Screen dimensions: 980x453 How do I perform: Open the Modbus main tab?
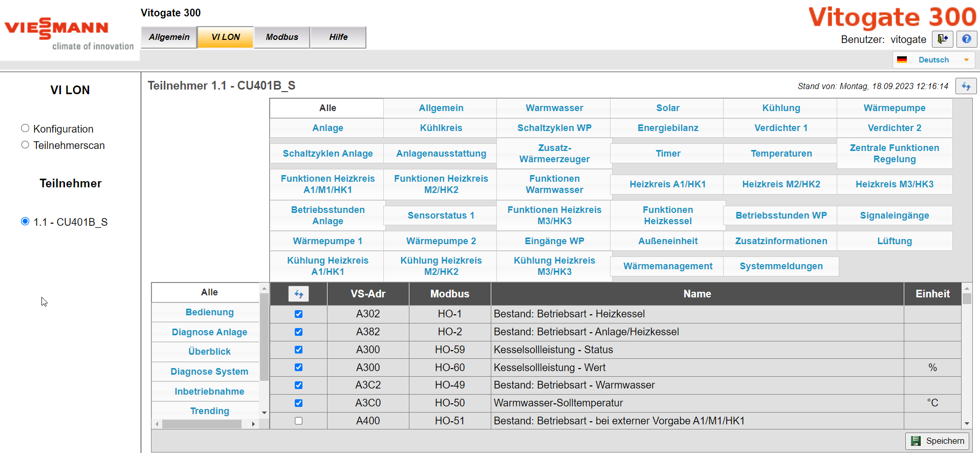[x=282, y=37]
